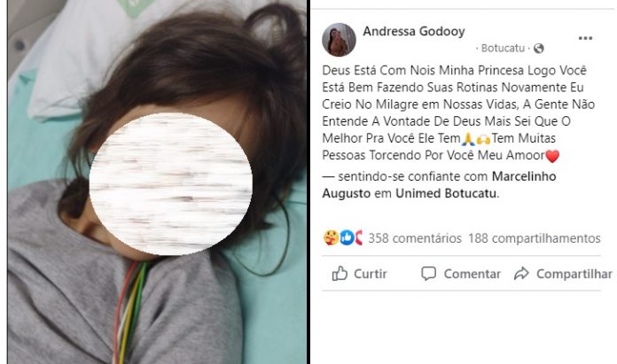Click the Botucatu location link
Viewport: 617px width, 364px height.
(503, 49)
